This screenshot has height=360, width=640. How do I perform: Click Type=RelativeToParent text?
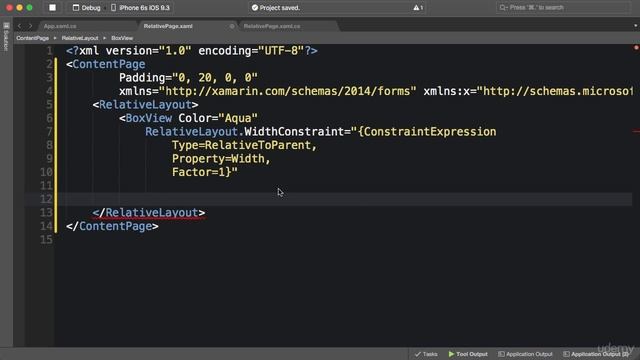point(244,145)
